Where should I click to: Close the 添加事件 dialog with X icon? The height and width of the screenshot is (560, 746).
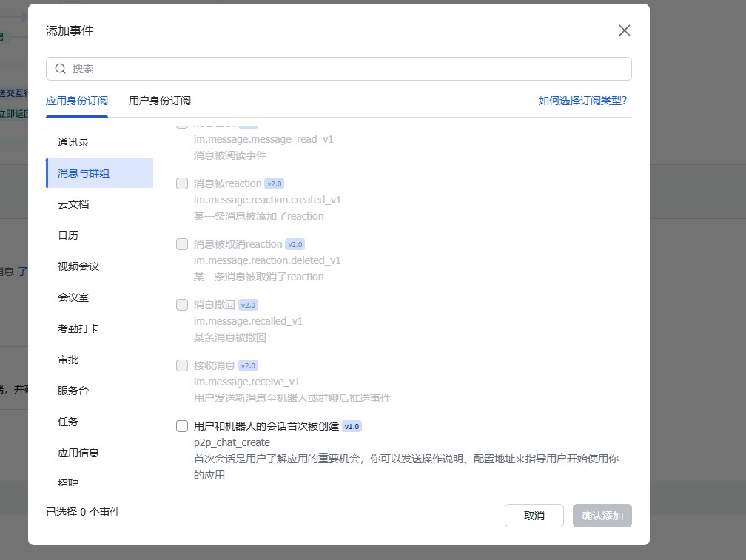[624, 30]
